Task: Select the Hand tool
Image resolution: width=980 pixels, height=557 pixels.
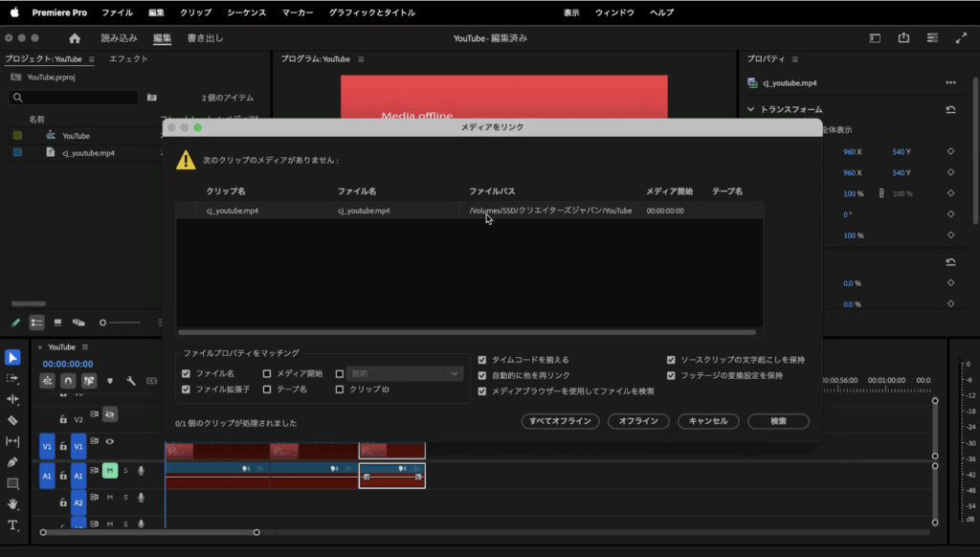Action: [12, 504]
